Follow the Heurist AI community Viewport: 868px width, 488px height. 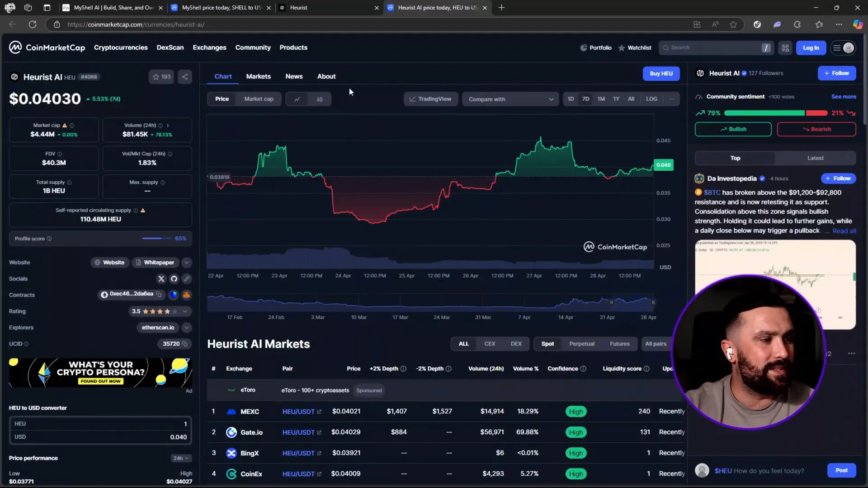click(x=836, y=73)
